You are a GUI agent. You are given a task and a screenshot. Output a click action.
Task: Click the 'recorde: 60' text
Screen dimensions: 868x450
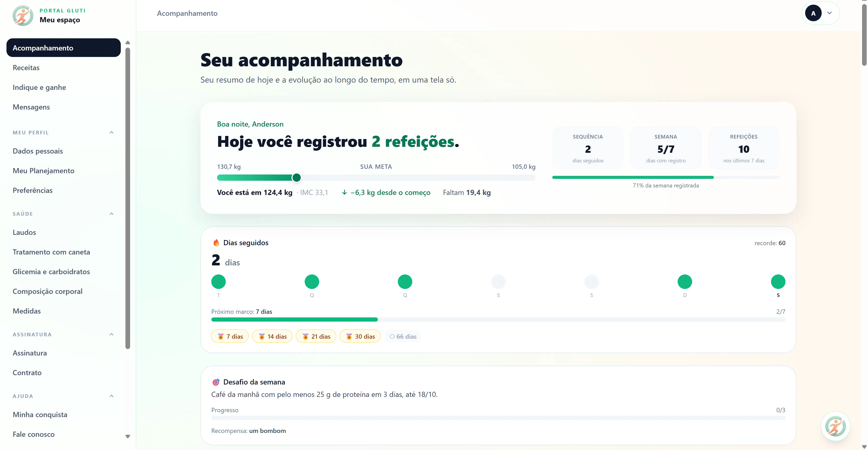[770, 243]
